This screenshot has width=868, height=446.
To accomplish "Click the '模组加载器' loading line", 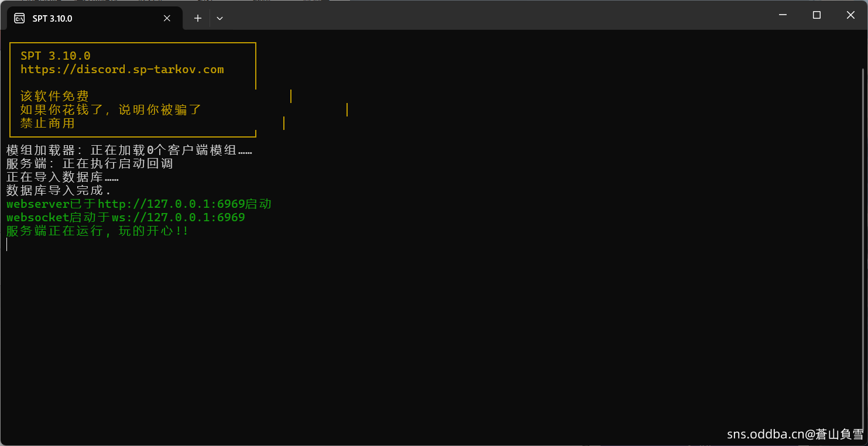I will (129, 150).
